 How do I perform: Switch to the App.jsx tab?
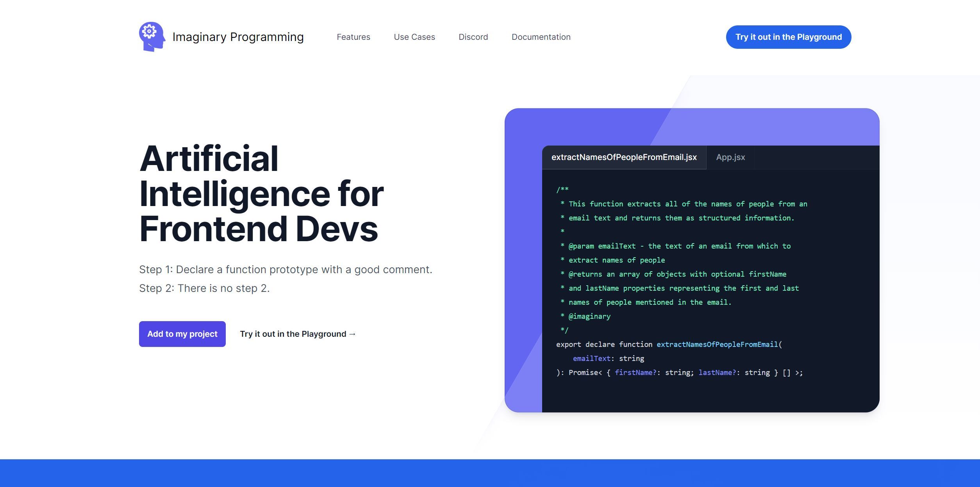[730, 157]
